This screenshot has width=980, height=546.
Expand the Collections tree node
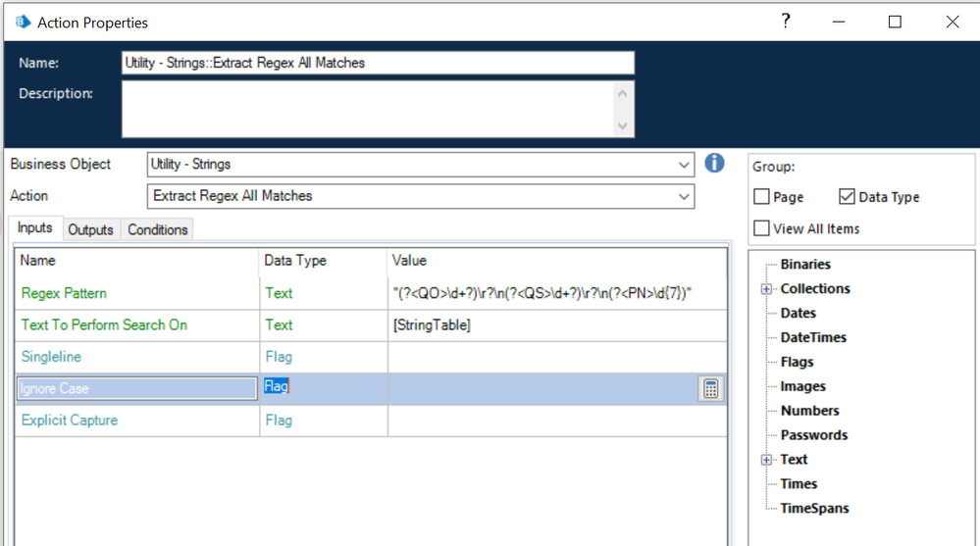(x=766, y=288)
